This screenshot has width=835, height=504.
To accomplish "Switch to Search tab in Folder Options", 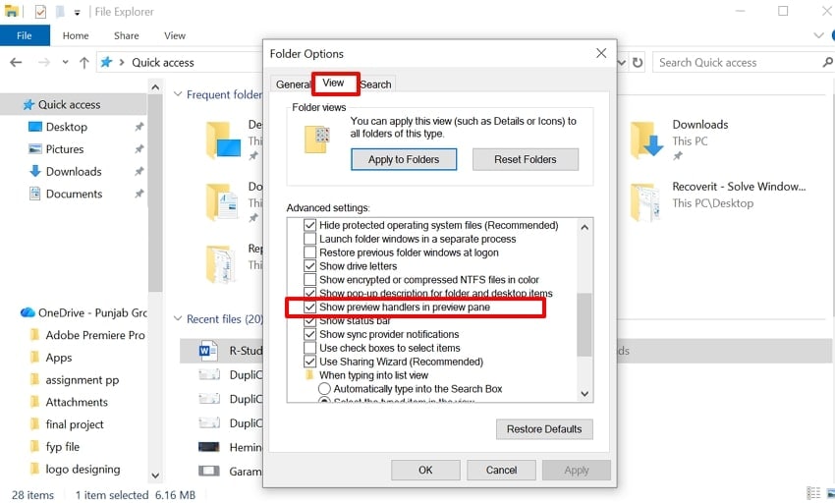I will pos(376,84).
